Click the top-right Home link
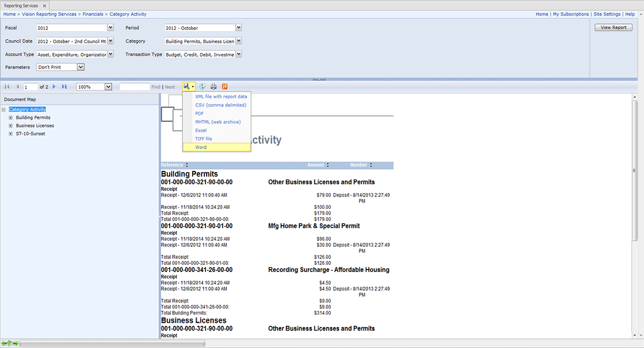This screenshot has height=348, width=644. click(542, 14)
